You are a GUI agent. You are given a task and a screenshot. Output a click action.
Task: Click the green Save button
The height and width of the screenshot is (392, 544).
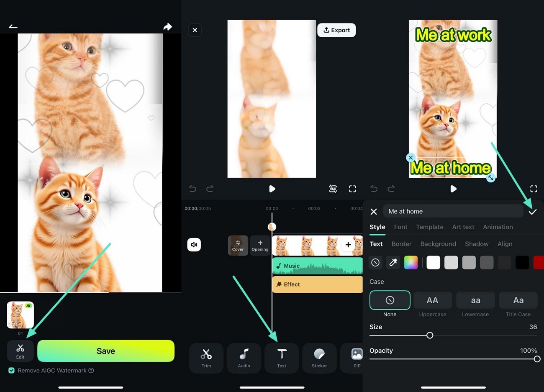(x=106, y=351)
